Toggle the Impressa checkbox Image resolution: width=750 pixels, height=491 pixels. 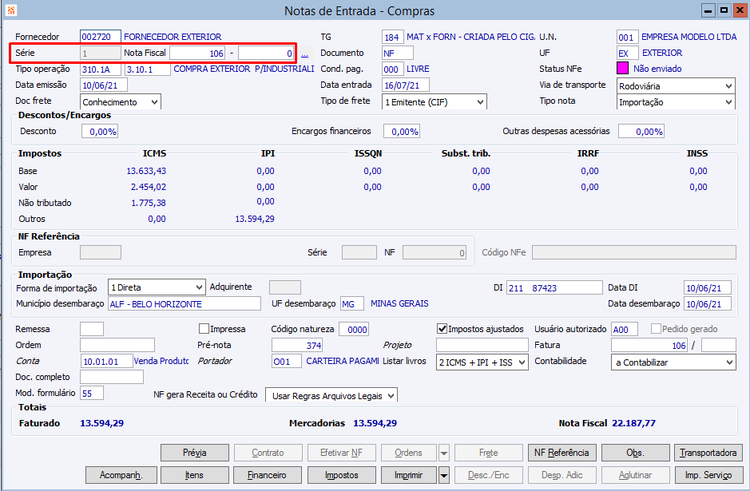click(204, 328)
